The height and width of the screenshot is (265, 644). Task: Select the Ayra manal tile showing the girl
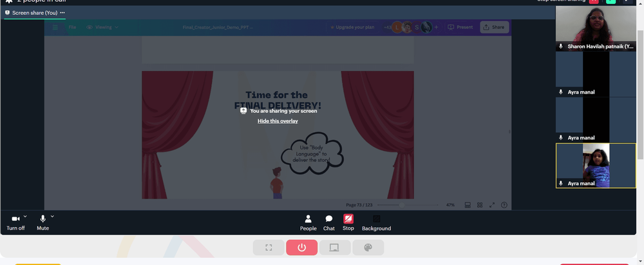pyautogui.click(x=596, y=166)
